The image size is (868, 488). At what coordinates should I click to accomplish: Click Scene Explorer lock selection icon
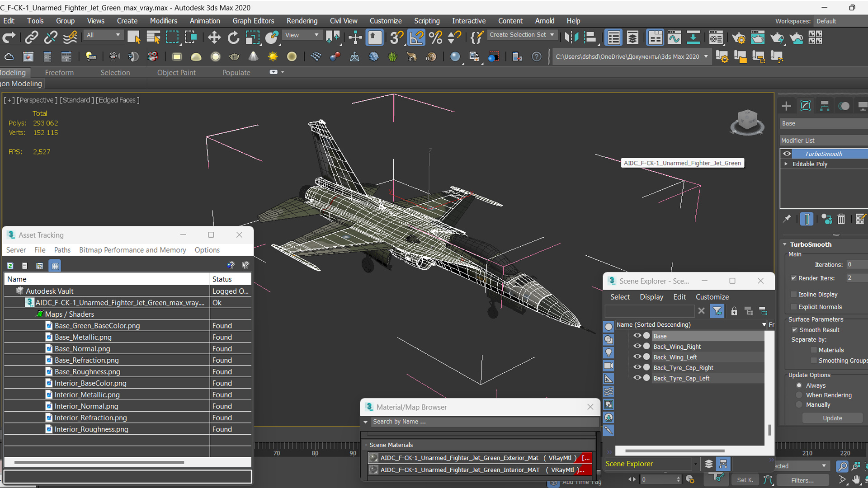coord(734,311)
